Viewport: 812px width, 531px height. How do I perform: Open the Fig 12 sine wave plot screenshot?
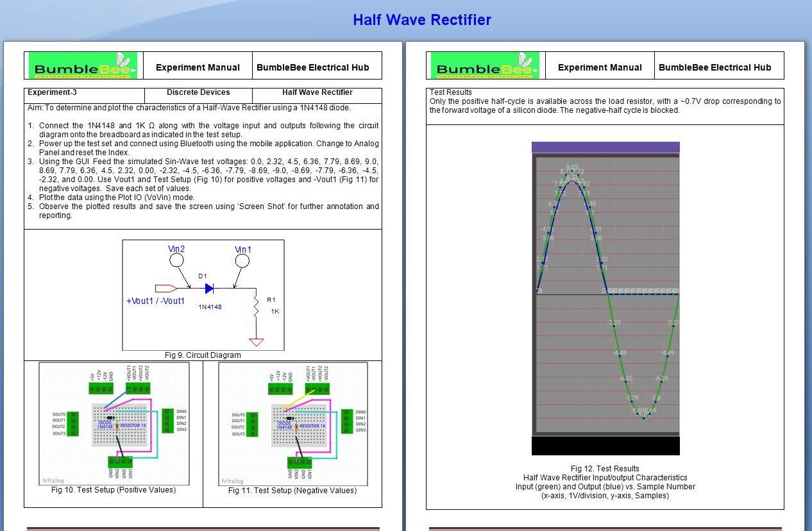click(605, 298)
